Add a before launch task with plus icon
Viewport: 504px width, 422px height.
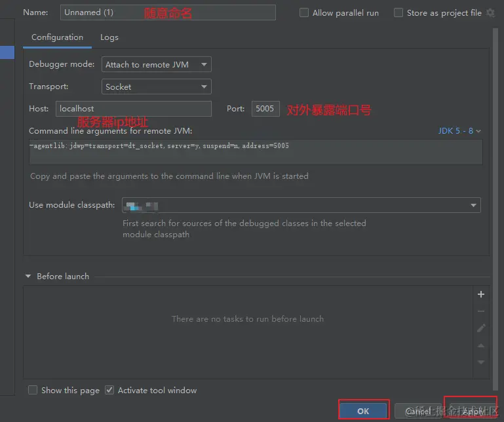click(481, 294)
